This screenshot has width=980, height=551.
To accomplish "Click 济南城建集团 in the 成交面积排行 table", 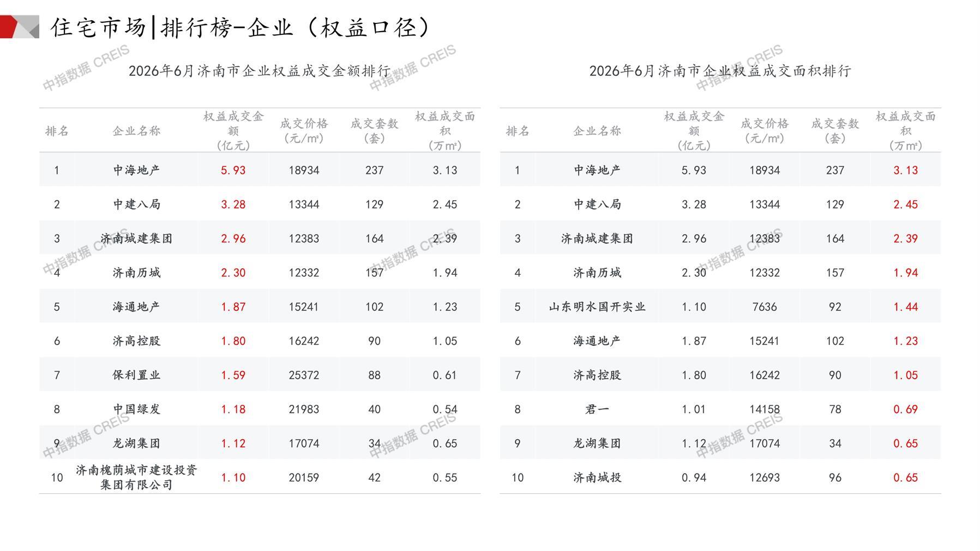I will click(597, 238).
